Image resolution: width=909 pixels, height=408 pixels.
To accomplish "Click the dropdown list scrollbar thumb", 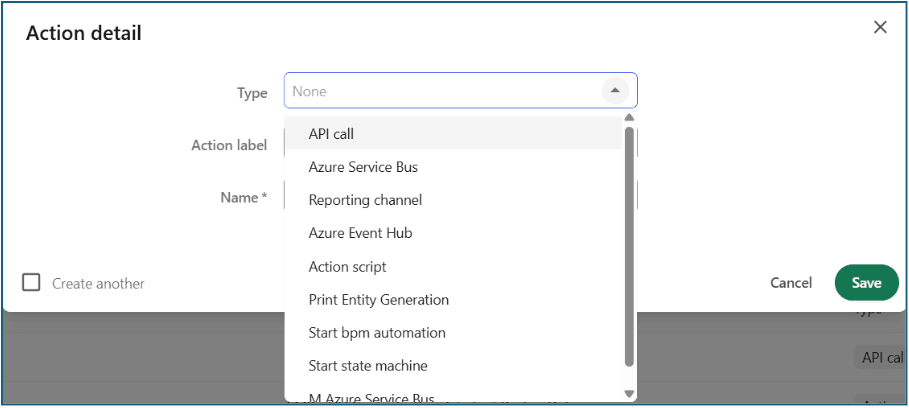I will tap(629, 245).
